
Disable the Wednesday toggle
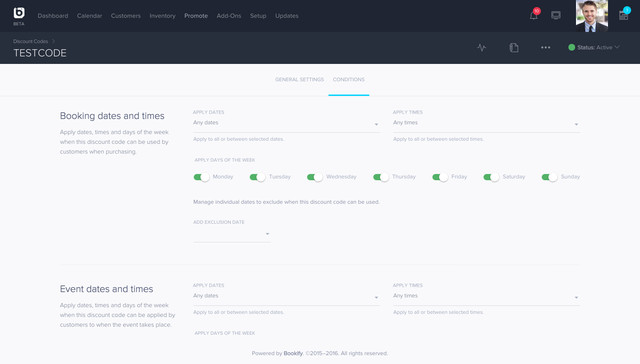coord(315,177)
